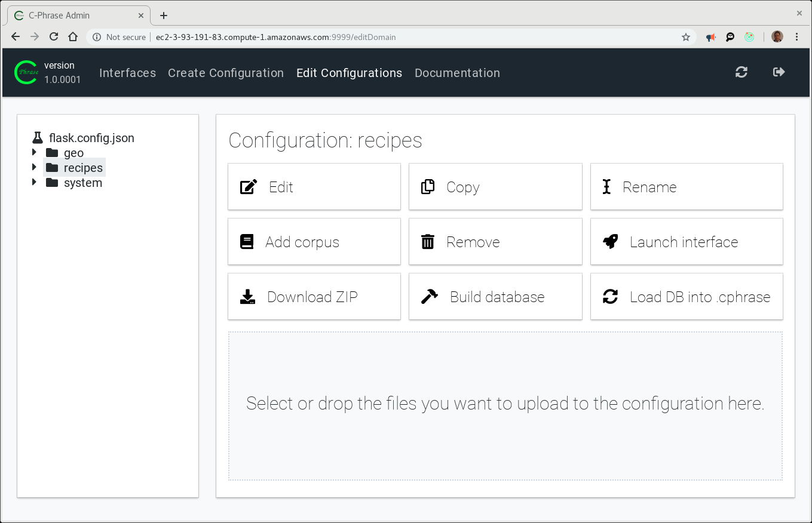Click the Add corpus button
The width and height of the screenshot is (812, 523).
pos(314,242)
